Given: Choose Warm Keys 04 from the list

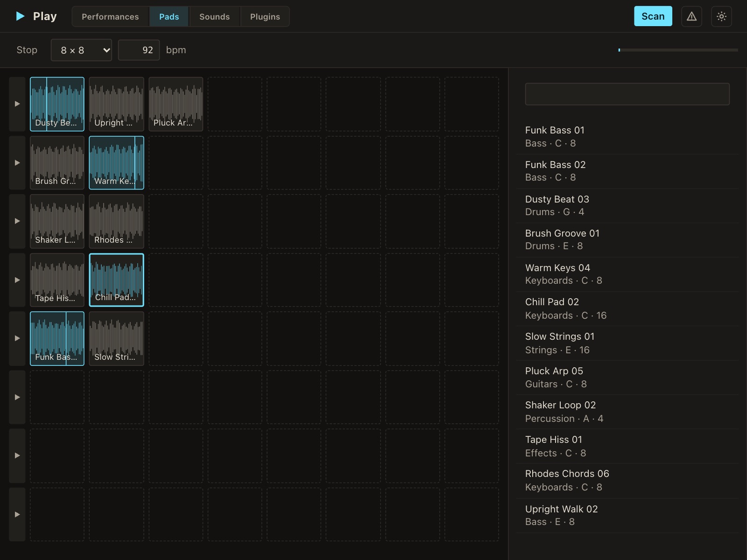Looking at the screenshot, I should tap(627, 274).
